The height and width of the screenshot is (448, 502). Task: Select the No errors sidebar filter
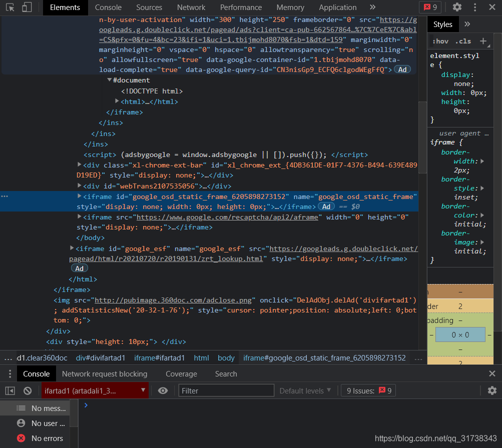[40, 438]
